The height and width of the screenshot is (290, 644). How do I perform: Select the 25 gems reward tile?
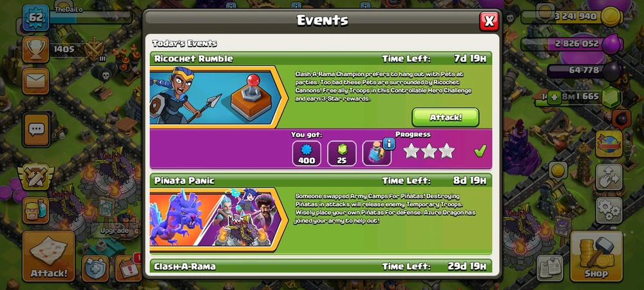pyautogui.click(x=342, y=153)
